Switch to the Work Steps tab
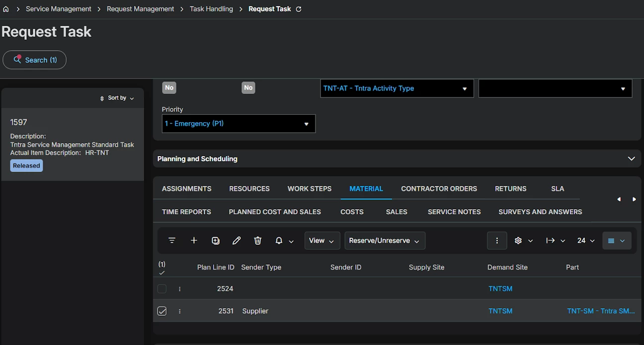This screenshot has height=345, width=644. (309, 189)
